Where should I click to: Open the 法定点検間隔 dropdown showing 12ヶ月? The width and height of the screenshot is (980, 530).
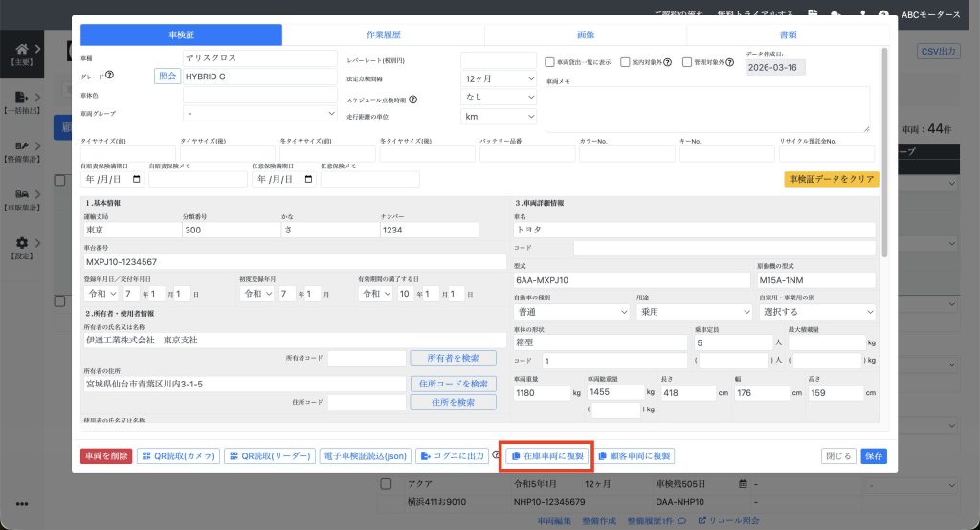tap(499, 78)
